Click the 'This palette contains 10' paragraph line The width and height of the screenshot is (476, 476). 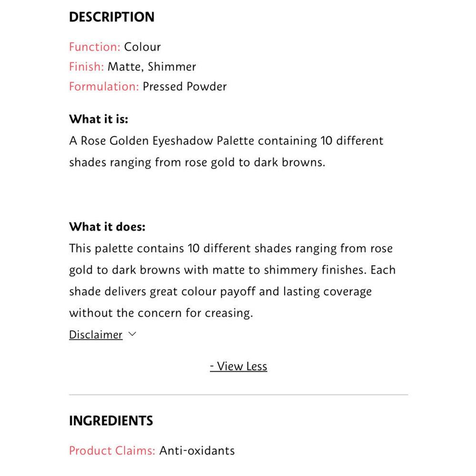tap(231, 248)
